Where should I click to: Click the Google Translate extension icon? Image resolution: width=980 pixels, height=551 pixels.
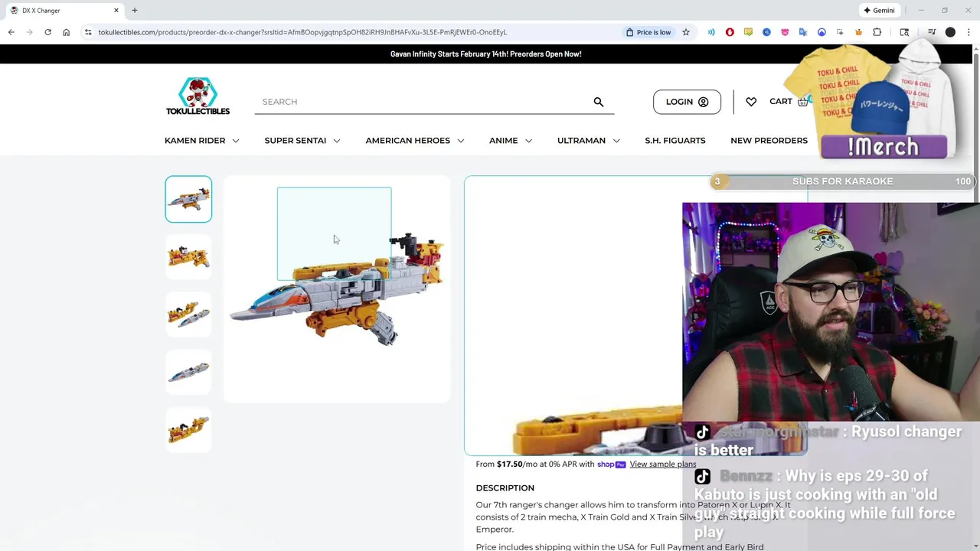(x=803, y=32)
